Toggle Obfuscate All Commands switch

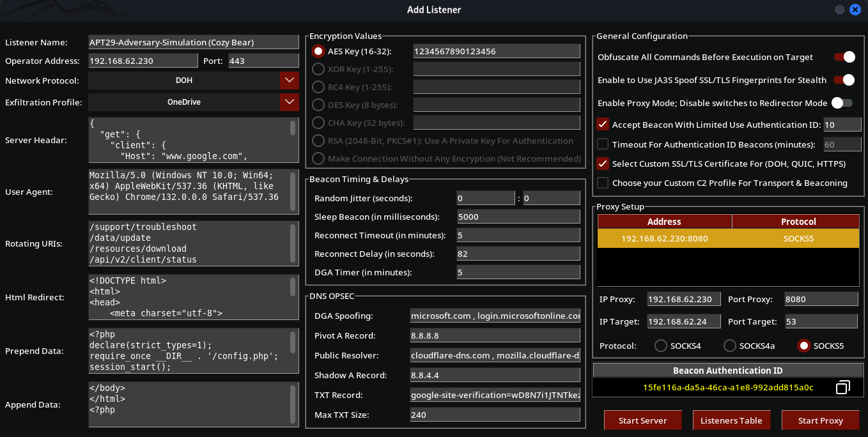click(x=844, y=57)
